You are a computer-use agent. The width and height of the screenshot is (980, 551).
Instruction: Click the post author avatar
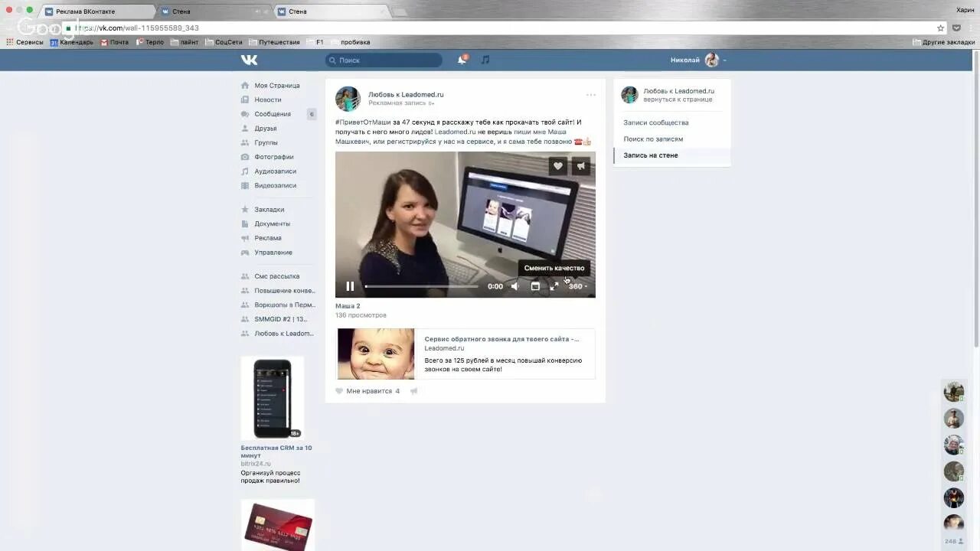[x=348, y=98]
